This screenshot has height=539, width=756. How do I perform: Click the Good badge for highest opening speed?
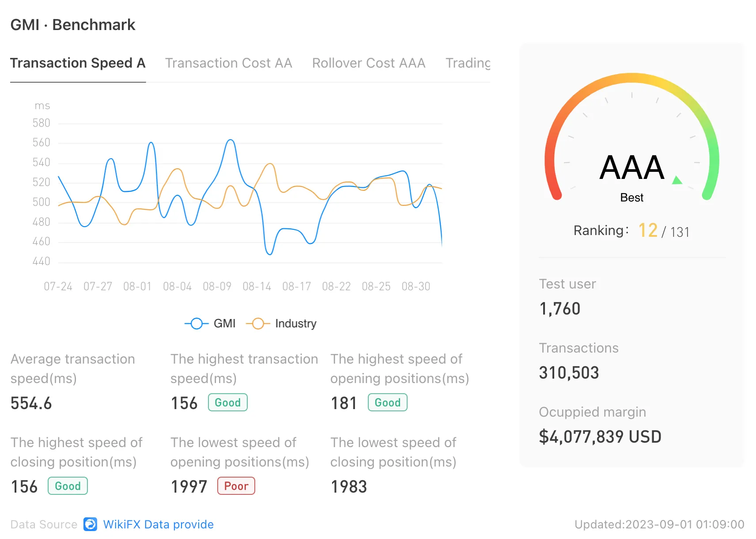388,402
